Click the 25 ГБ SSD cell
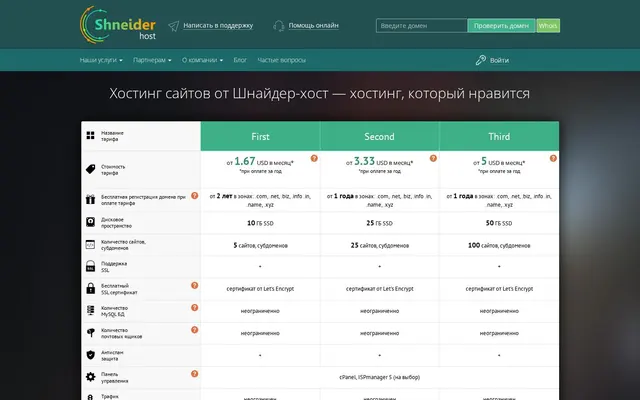 tap(380, 223)
